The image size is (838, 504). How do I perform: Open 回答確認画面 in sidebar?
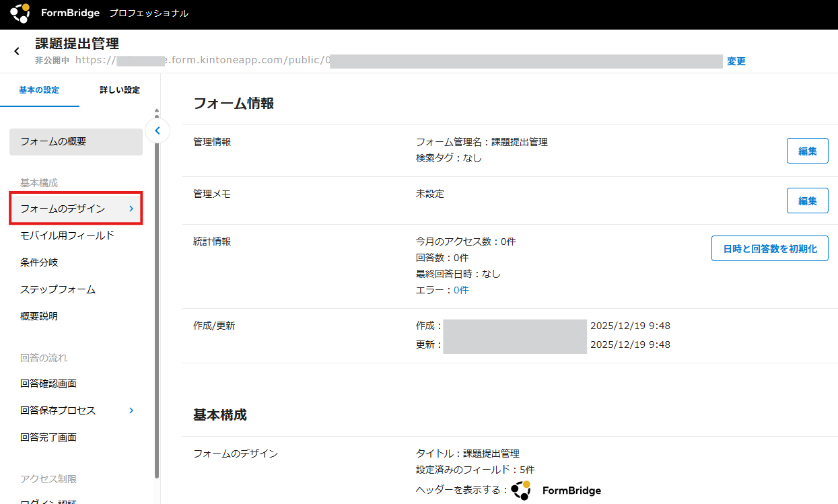tap(48, 384)
